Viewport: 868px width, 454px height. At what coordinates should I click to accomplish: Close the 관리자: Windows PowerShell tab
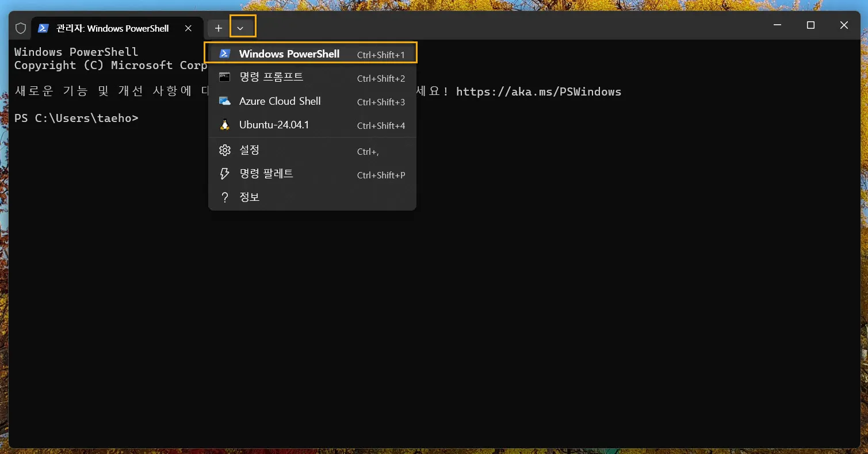pyautogui.click(x=188, y=28)
